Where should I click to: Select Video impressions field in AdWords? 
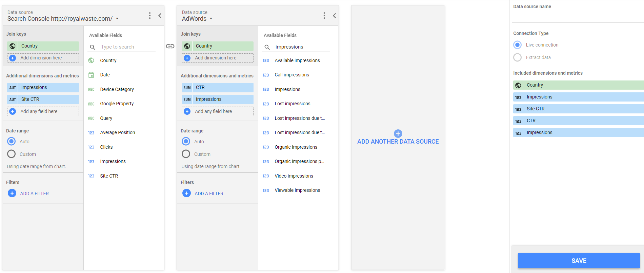[x=294, y=176]
